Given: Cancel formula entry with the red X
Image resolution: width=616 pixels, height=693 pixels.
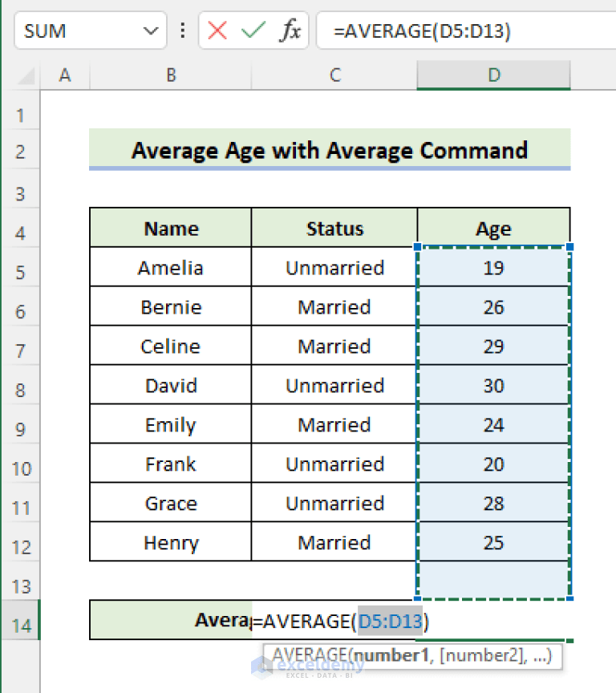Looking at the screenshot, I should coord(217,31).
